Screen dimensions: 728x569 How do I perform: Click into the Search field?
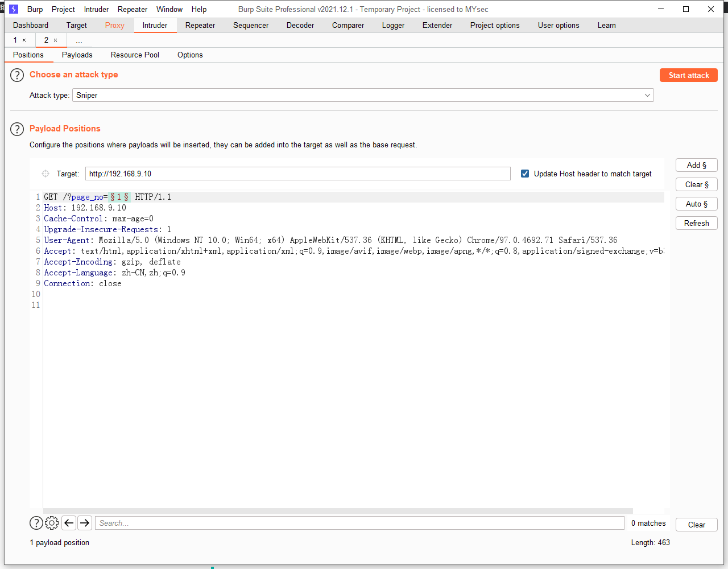coord(359,523)
